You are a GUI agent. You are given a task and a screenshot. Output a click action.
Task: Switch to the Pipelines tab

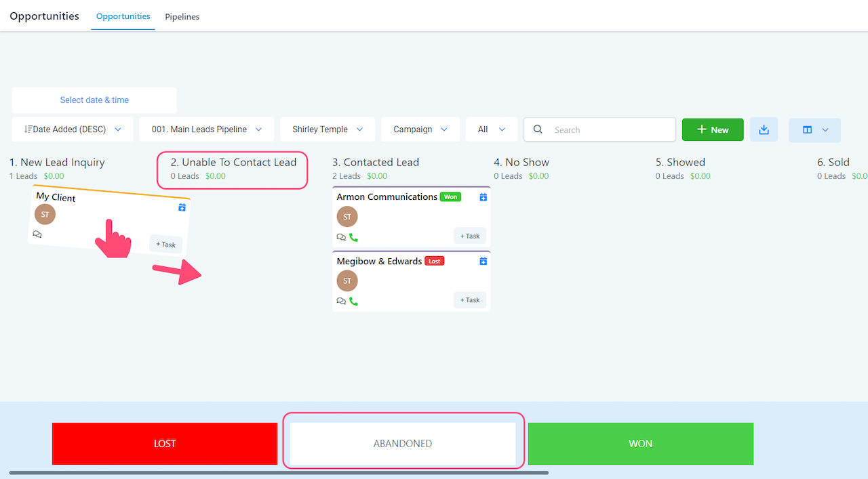pyautogui.click(x=182, y=16)
